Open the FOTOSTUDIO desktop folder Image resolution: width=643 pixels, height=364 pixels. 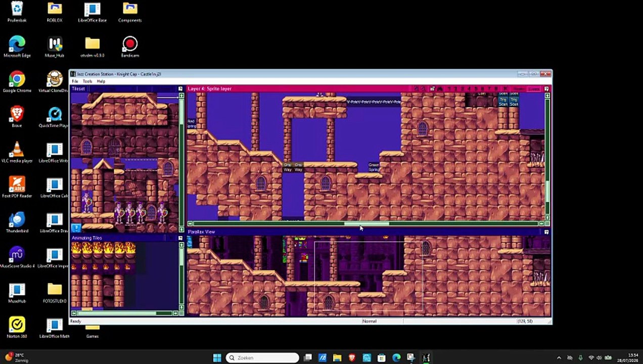tap(55, 292)
